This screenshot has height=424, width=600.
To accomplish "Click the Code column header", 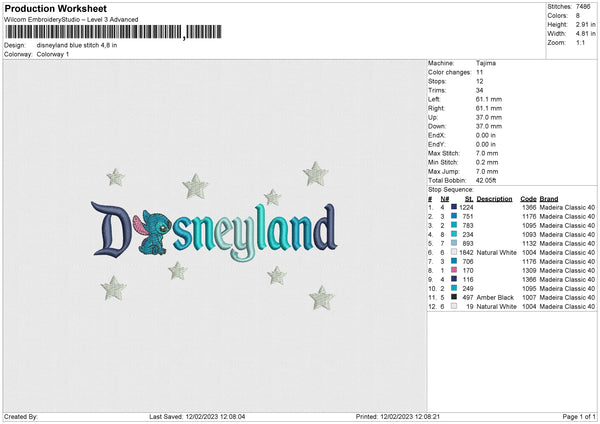I will point(528,199).
